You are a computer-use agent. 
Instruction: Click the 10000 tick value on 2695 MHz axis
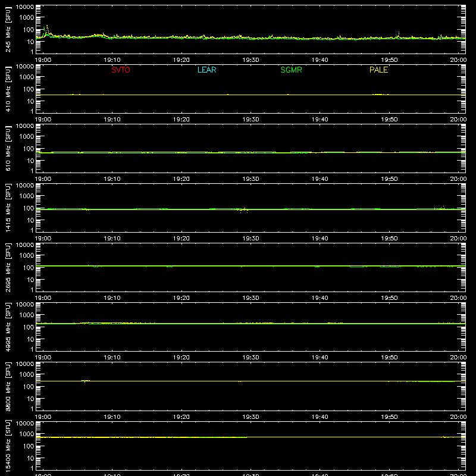(25, 245)
